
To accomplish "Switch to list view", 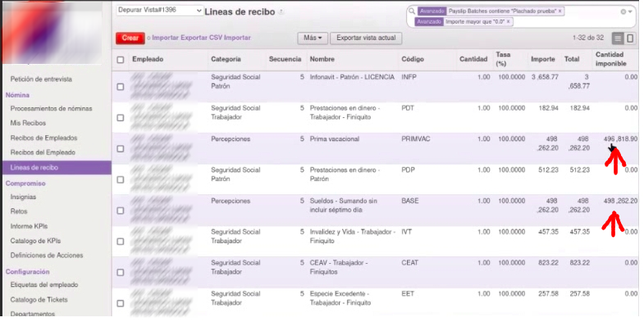I will (617, 39).
